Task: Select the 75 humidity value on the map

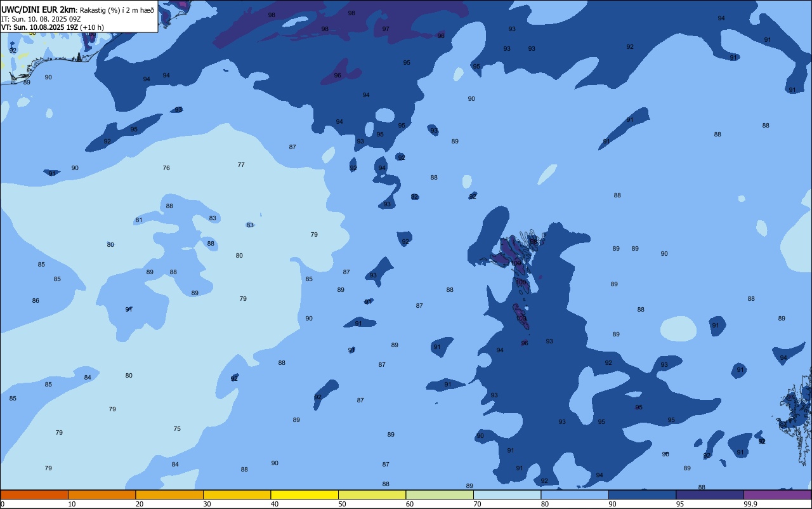Action: [x=177, y=429]
